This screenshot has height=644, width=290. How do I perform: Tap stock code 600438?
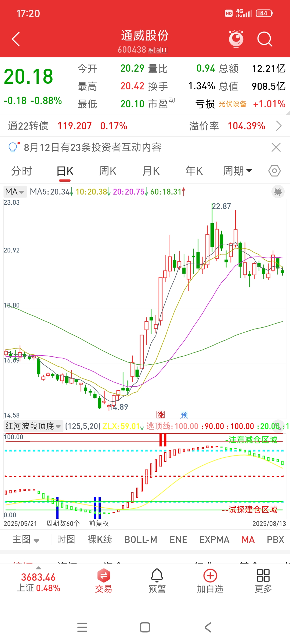coord(132,50)
